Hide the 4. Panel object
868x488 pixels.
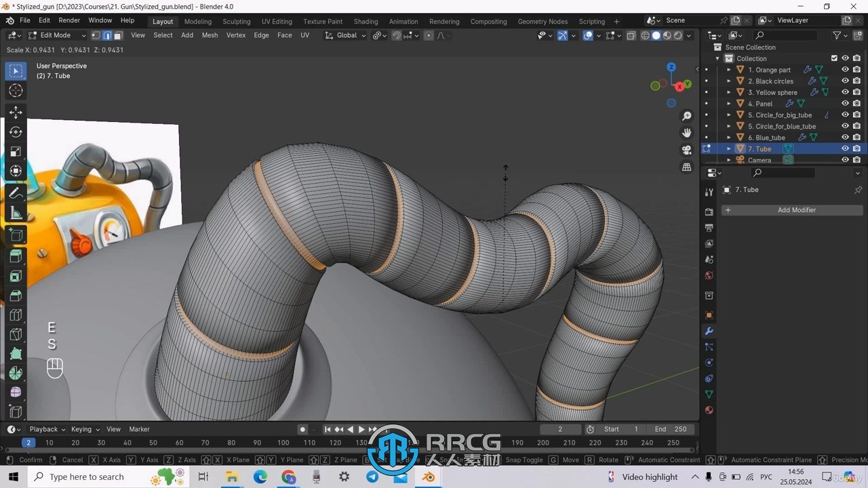tap(845, 104)
